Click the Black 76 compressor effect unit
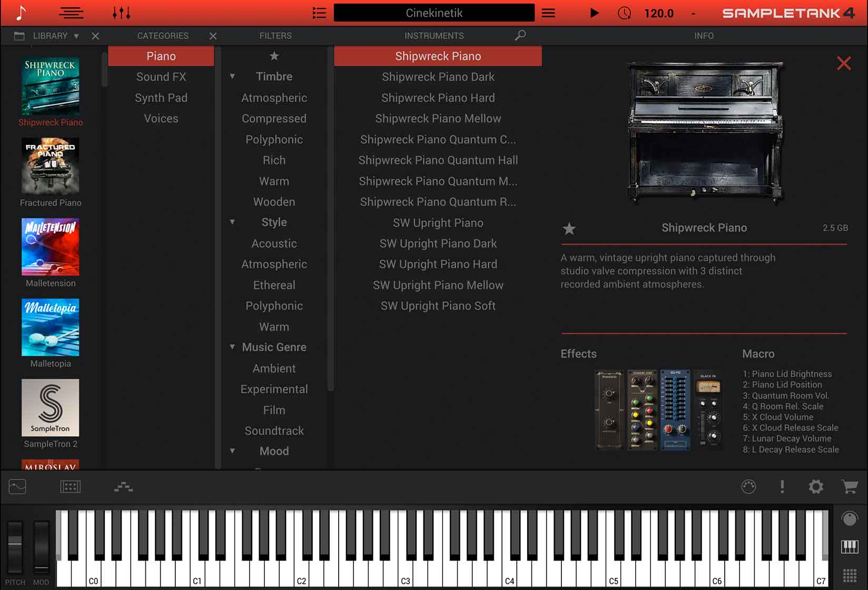 click(708, 410)
